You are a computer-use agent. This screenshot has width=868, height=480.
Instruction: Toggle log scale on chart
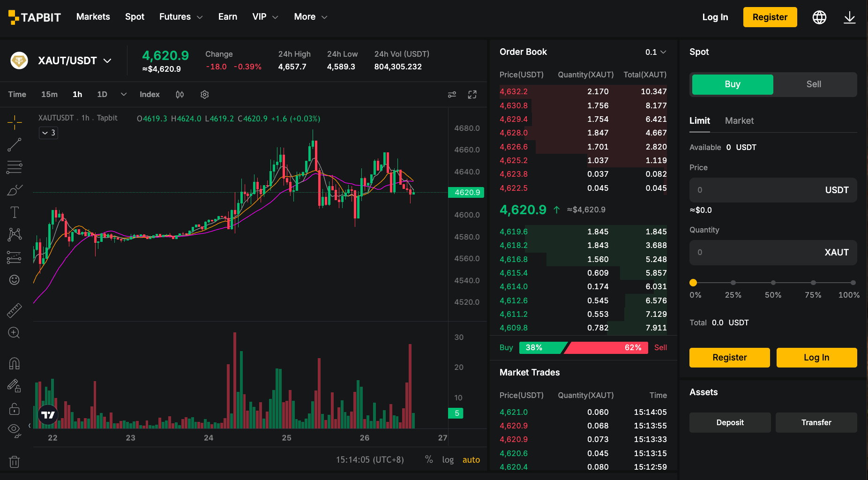point(448,460)
